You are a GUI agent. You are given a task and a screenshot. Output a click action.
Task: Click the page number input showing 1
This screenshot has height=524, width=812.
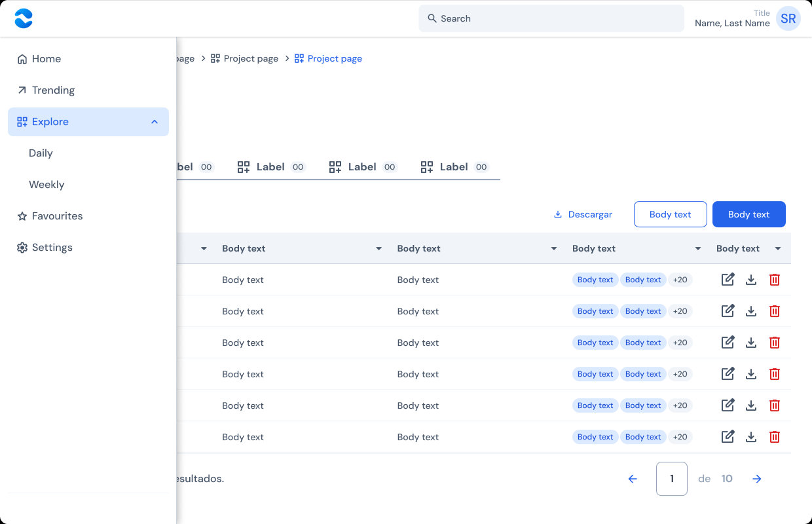click(672, 479)
